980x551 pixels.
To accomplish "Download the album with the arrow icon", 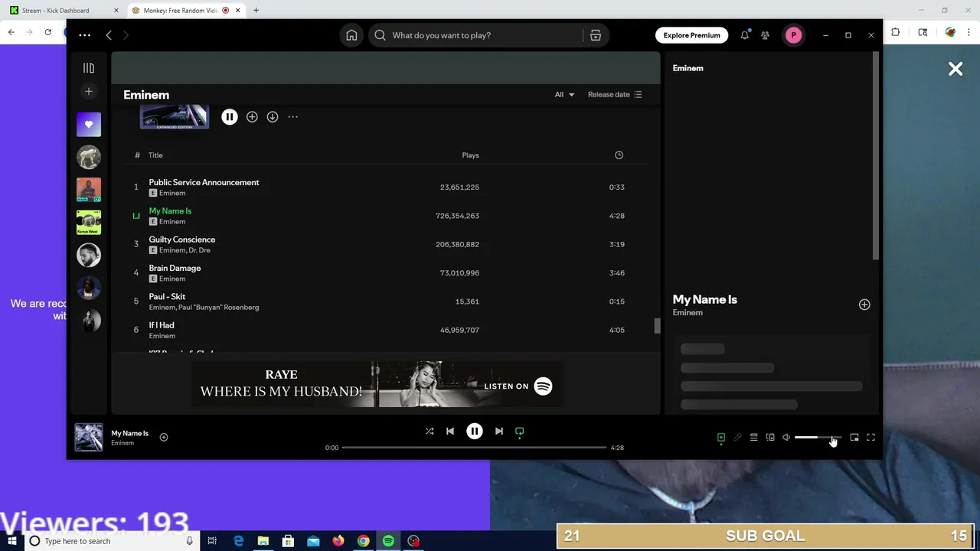I will coord(273,117).
